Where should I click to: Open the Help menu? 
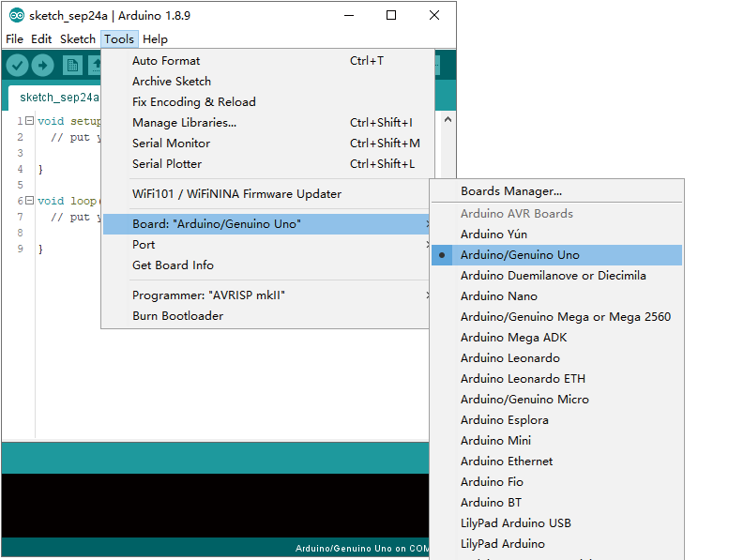[x=155, y=38]
